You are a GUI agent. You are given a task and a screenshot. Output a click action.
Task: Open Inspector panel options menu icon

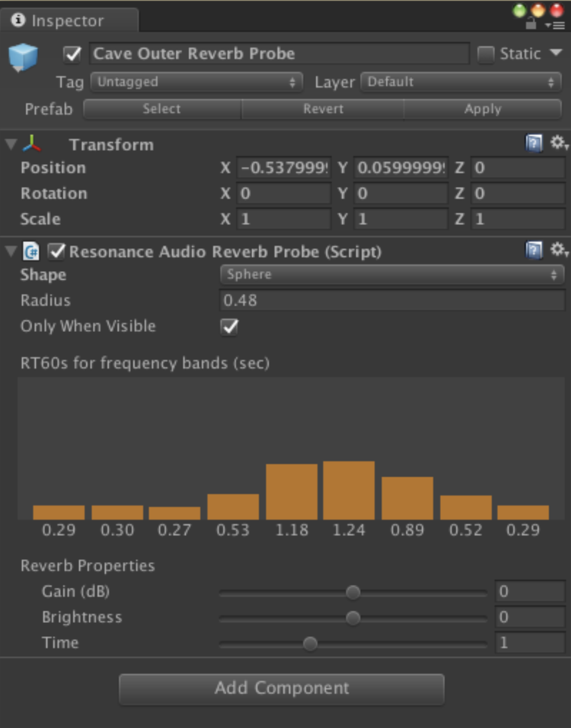click(x=556, y=25)
